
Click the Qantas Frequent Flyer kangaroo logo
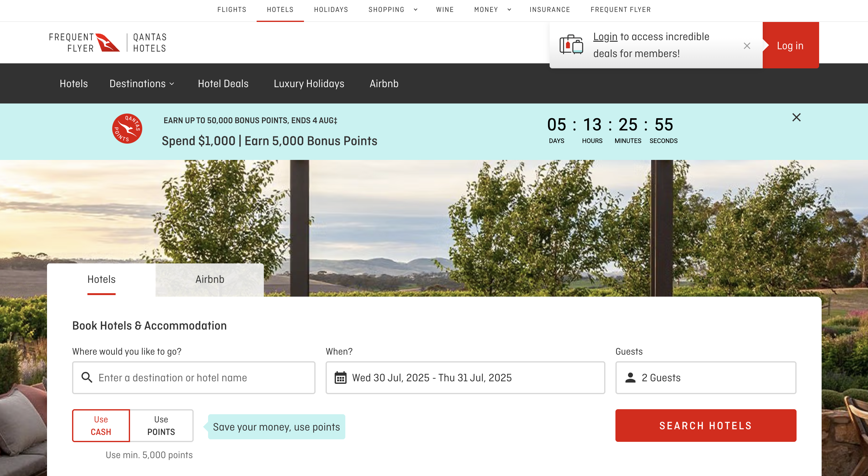coord(85,42)
